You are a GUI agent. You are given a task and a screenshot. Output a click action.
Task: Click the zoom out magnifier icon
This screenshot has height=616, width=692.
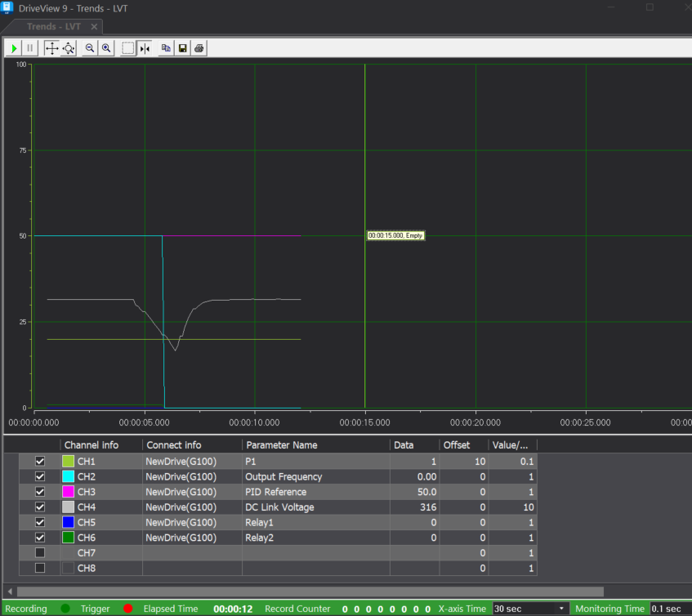tap(90, 48)
